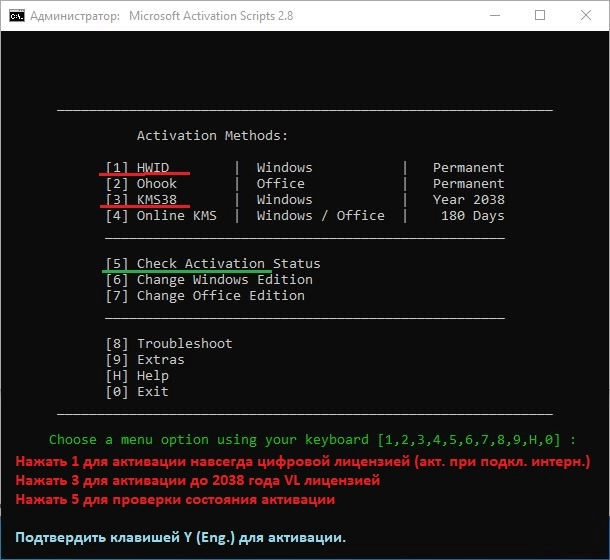Close the Microsoft Activation Scripts window
The height and width of the screenshot is (560, 610).
click(587, 16)
